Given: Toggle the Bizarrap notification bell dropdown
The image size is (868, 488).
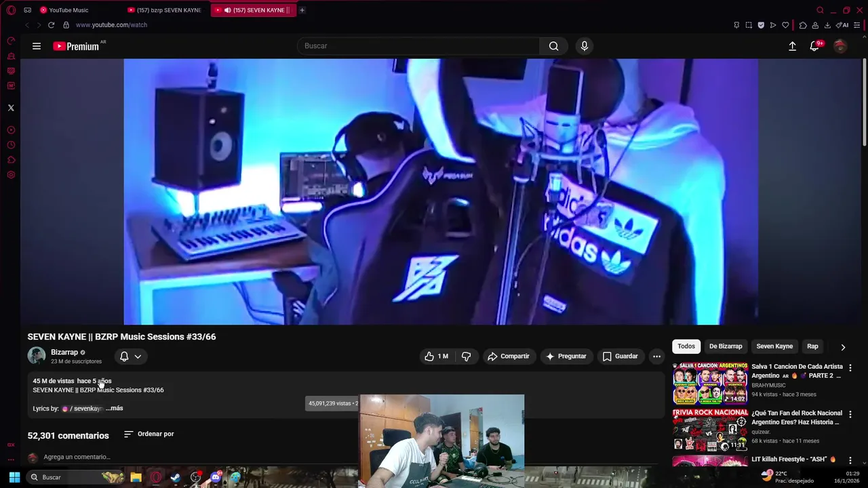Looking at the screenshot, I should (131, 357).
